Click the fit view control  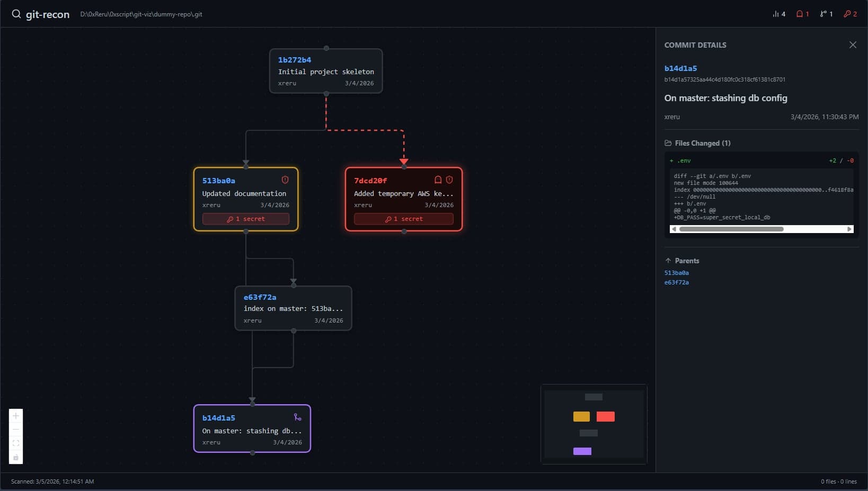(16, 443)
